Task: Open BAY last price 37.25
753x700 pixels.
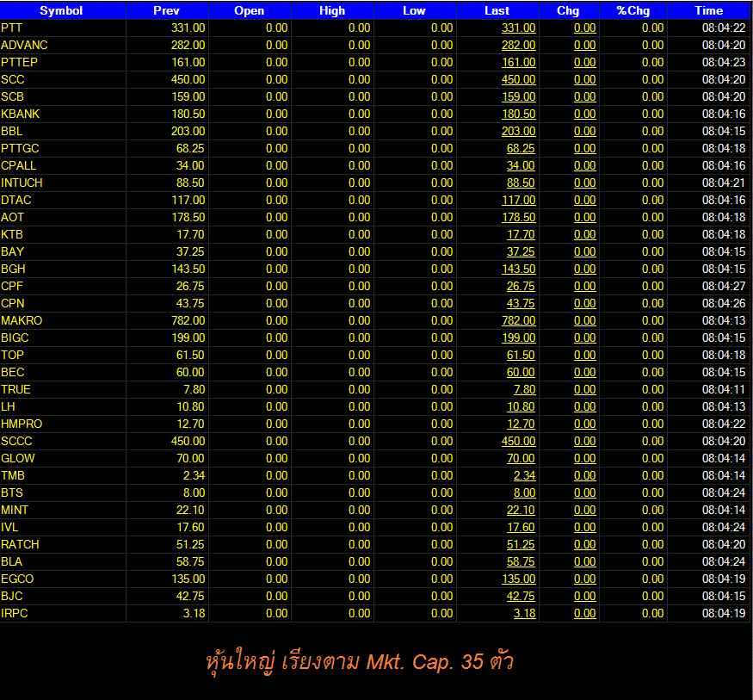Action: [x=521, y=252]
